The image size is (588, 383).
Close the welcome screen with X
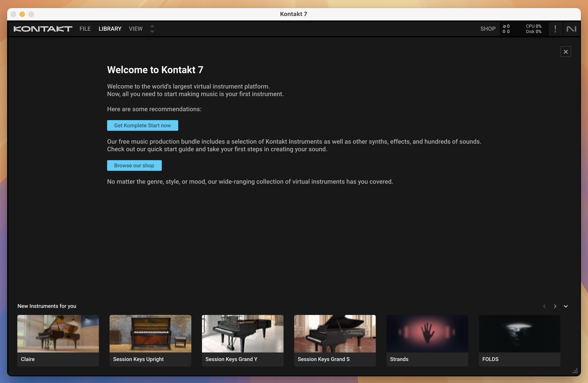tap(566, 52)
